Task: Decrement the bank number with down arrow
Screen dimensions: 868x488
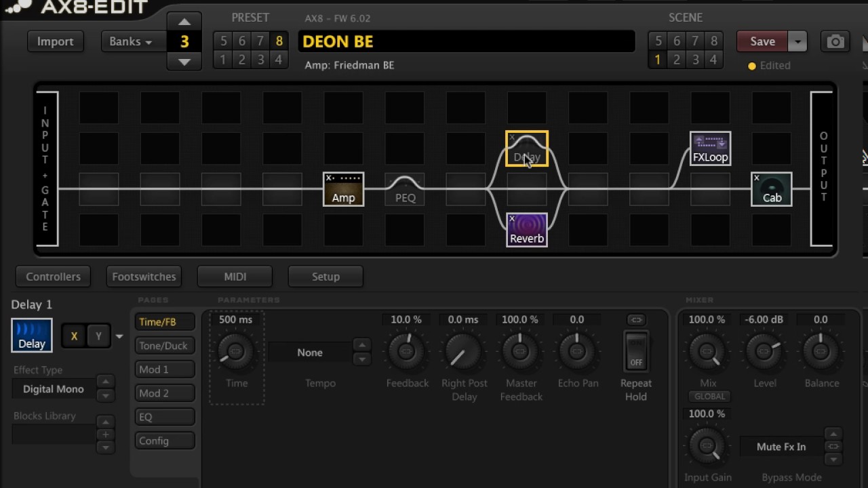Action: [184, 61]
